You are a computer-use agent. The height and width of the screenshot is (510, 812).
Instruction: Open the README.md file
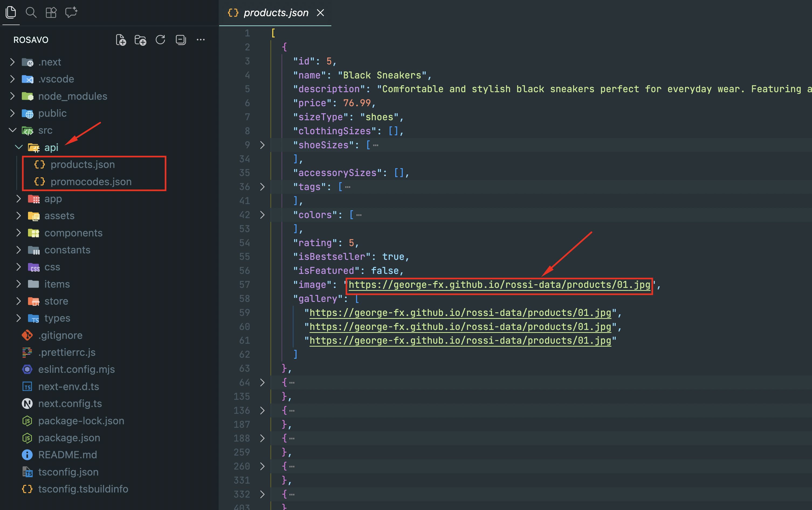(67, 455)
